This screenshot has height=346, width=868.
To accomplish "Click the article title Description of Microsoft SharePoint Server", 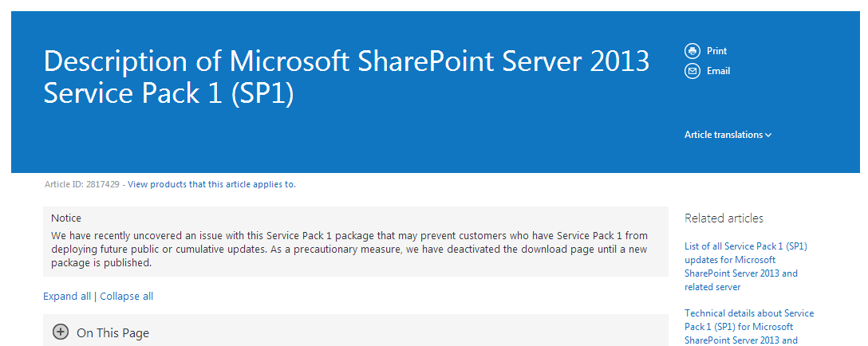I will click(346, 77).
